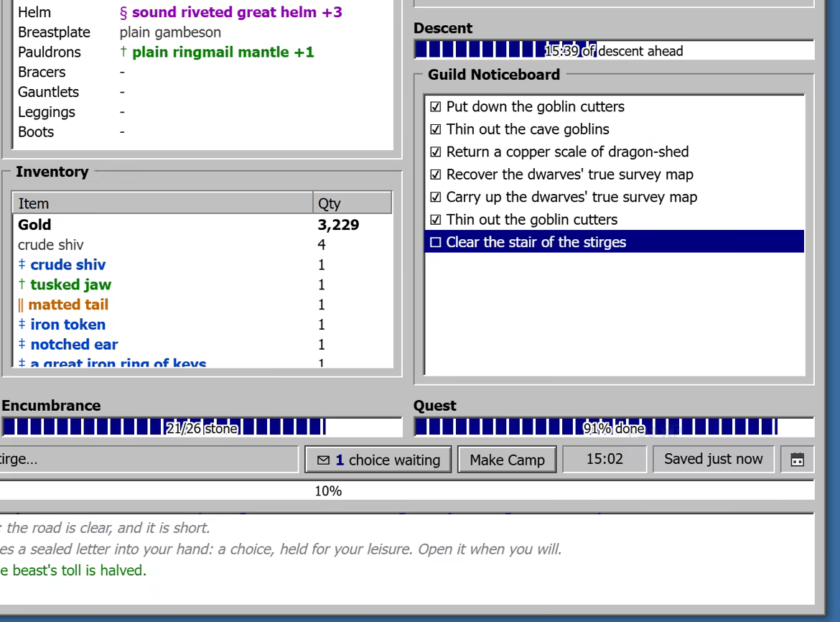840x622 pixels.
Task: Click the Boots equipment slot
Action: click(x=204, y=131)
